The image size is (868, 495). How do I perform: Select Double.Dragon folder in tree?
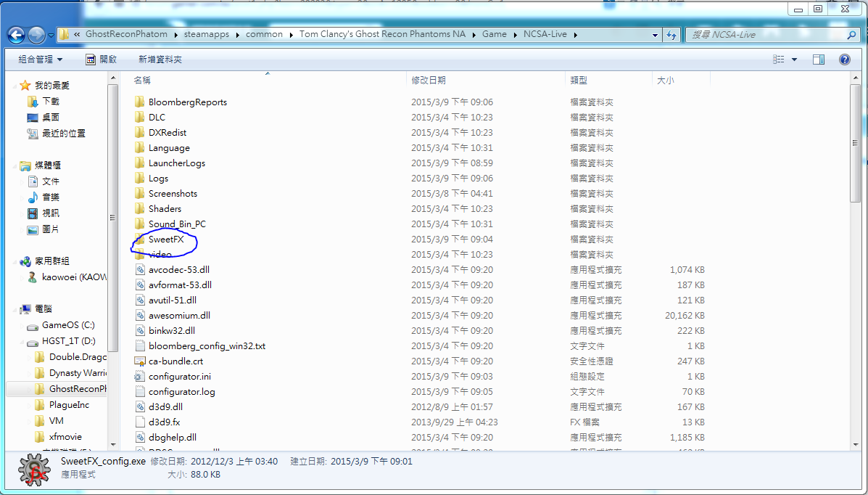[x=78, y=357]
